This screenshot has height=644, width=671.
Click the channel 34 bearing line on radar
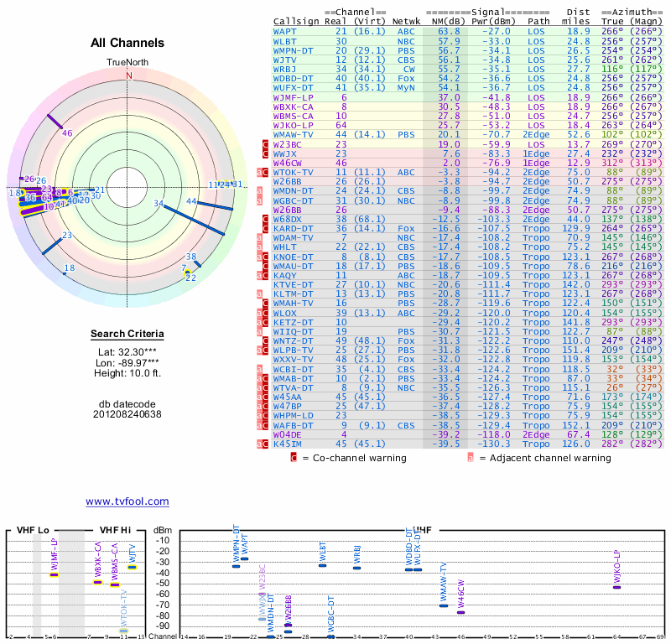(x=195, y=221)
